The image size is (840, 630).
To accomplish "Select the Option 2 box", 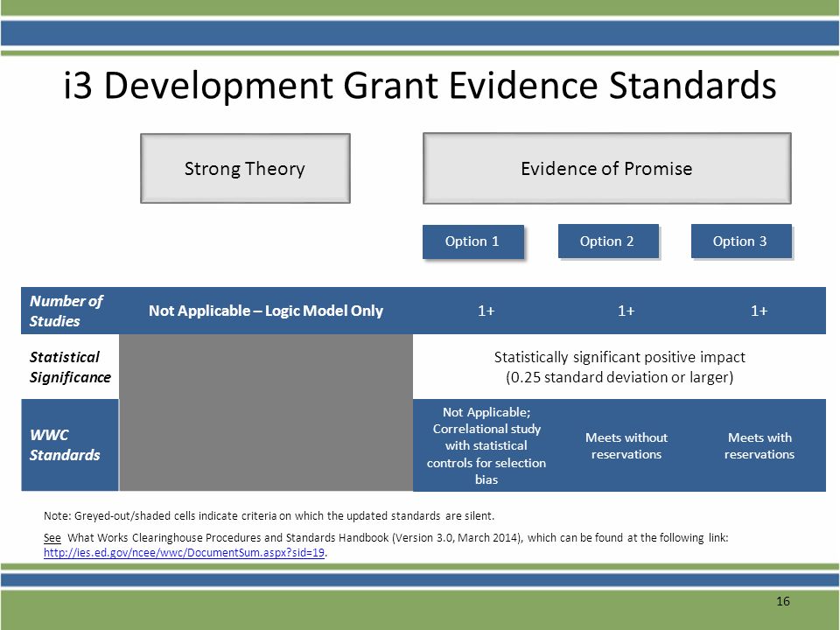I will (608, 241).
